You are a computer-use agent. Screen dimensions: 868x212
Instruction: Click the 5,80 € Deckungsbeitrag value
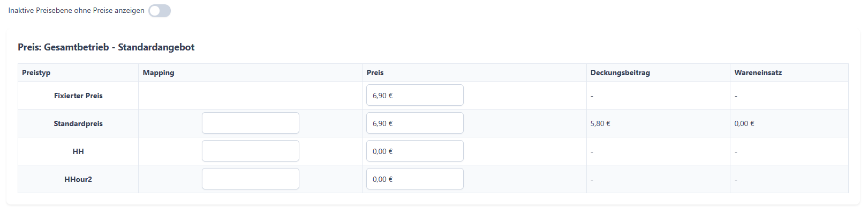600,123
